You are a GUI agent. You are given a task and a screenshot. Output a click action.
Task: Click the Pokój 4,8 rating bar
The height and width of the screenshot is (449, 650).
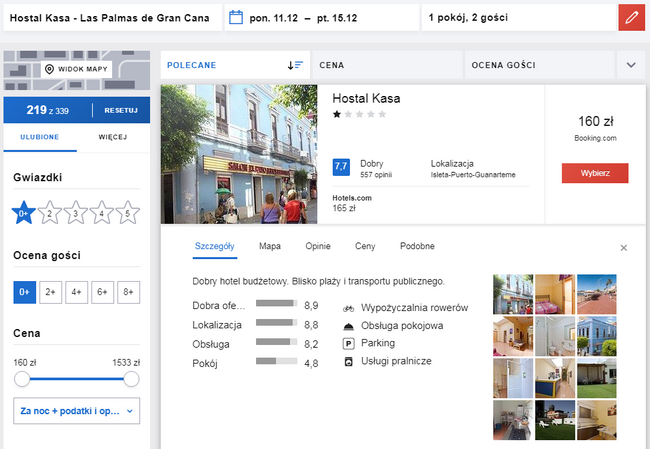[x=276, y=361]
